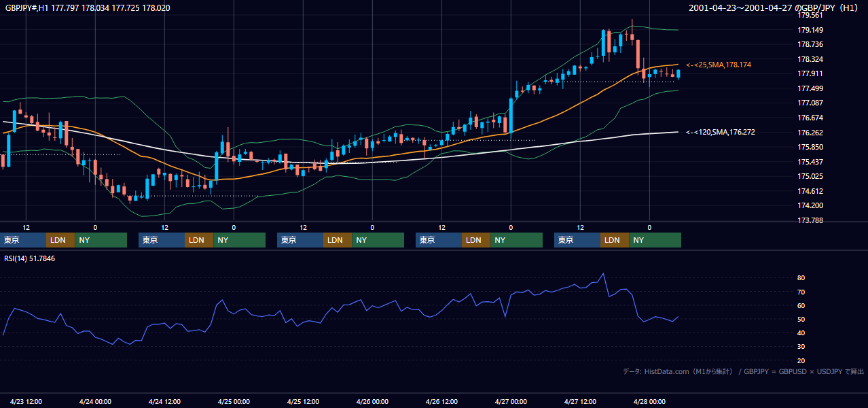
Task: Click the 25 SMA label reading 178.174
Action: (x=719, y=65)
